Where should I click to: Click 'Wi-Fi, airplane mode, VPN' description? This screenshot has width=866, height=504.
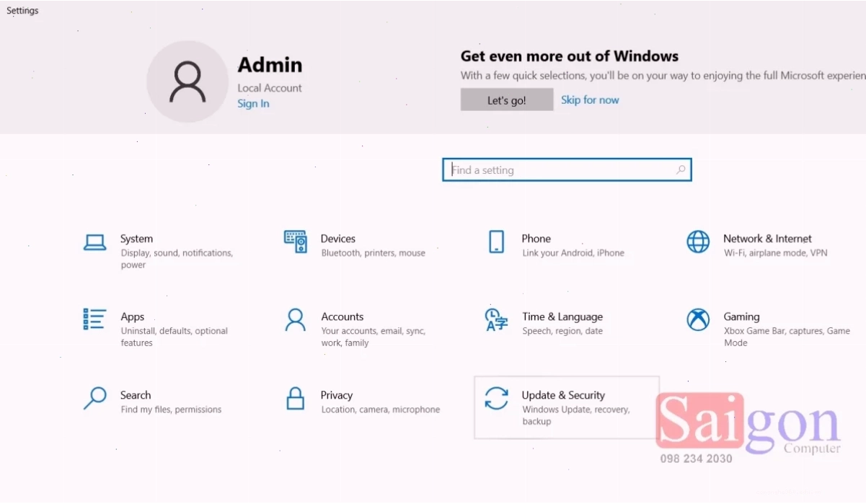pos(775,253)
